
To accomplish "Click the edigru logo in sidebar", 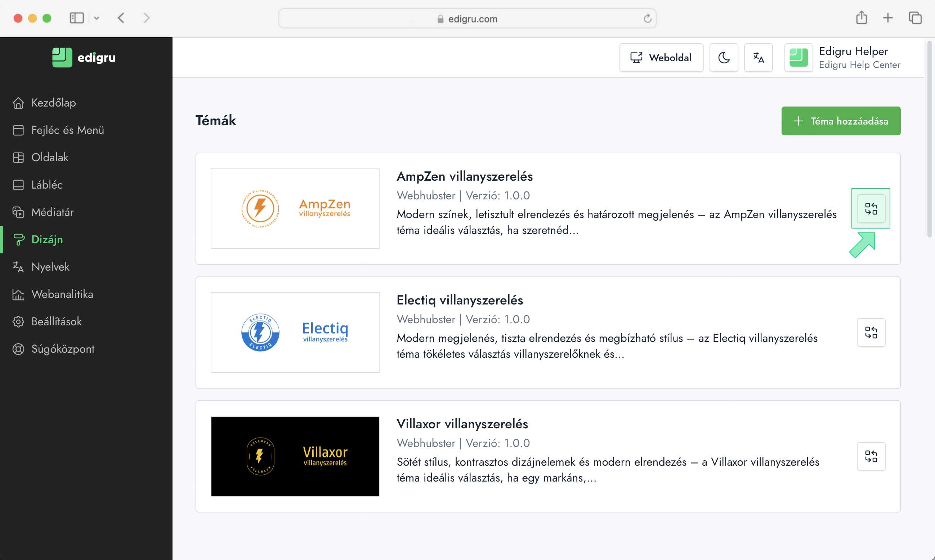I will [x=84, y=57].
